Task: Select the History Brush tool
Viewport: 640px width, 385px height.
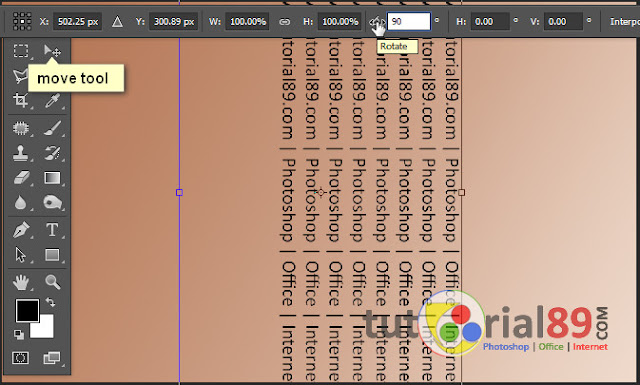Action: (52, 153)
